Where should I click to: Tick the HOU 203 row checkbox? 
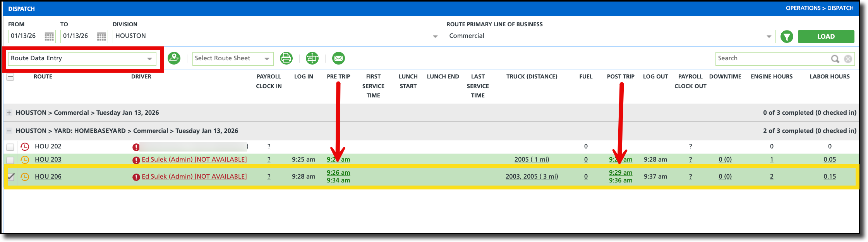10,160
